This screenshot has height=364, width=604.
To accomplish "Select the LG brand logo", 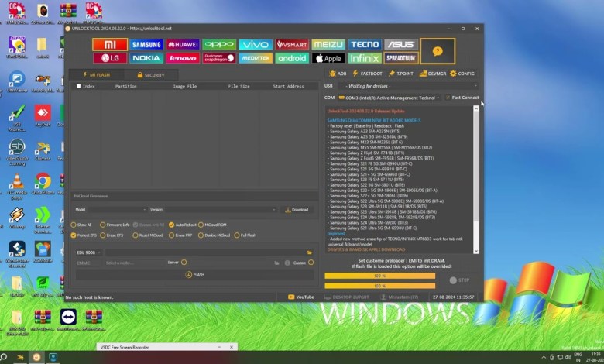I will [x=110, y=58].
